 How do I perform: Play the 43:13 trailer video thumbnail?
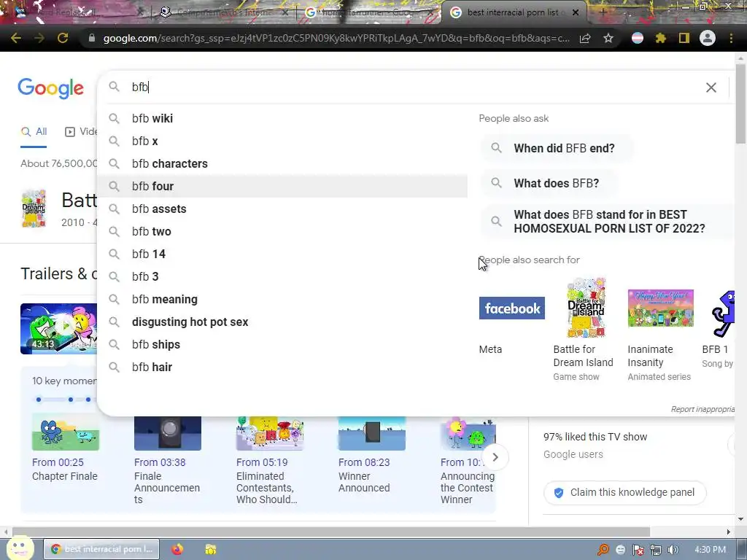coord(58,329)
